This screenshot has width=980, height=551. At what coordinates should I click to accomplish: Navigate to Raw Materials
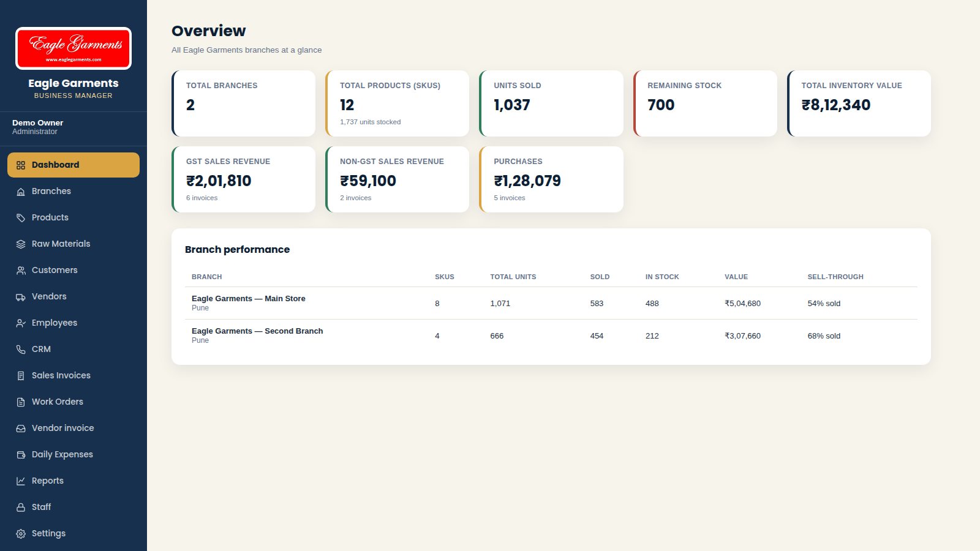[73, 244]
